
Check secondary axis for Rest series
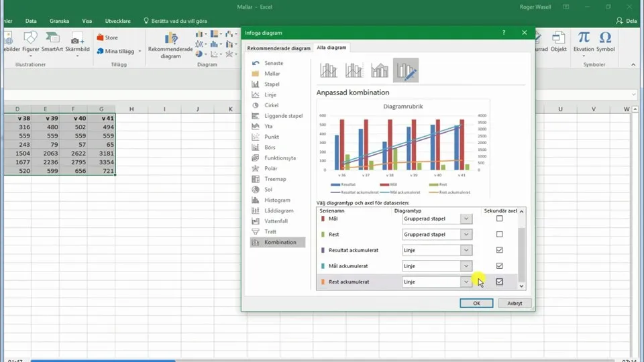pos(499,235)
